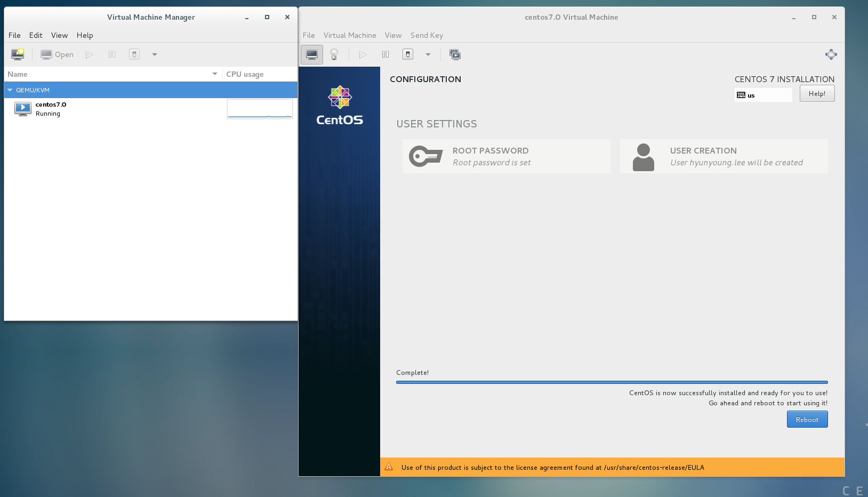Click the Reboot button
The height and width of the screenshot is (497, 868).
pyautogui.click(x=807, y=419)
